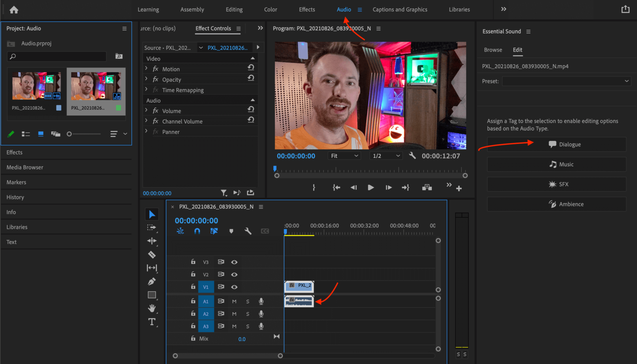Select the Type tool

[x=152, y=322]
